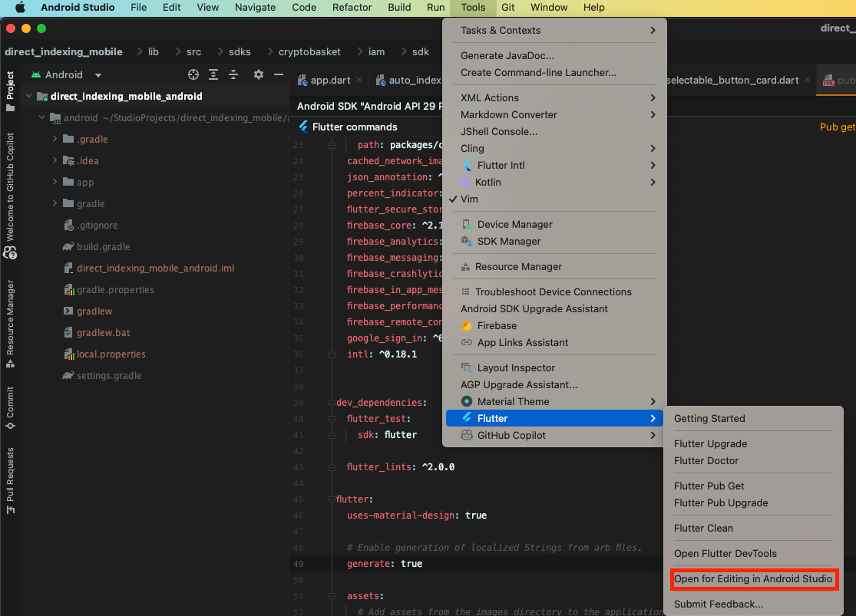Run Flutter Doctor

click(706, 461)
